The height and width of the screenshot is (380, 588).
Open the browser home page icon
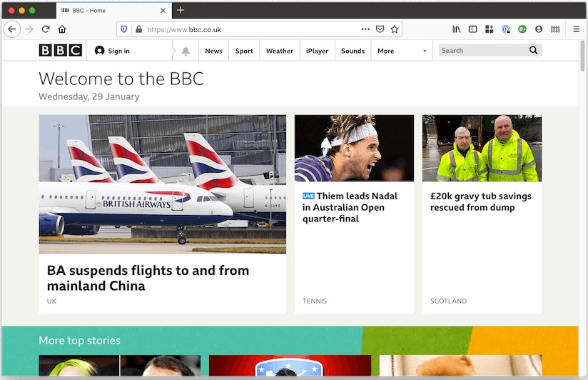[62, 29]
